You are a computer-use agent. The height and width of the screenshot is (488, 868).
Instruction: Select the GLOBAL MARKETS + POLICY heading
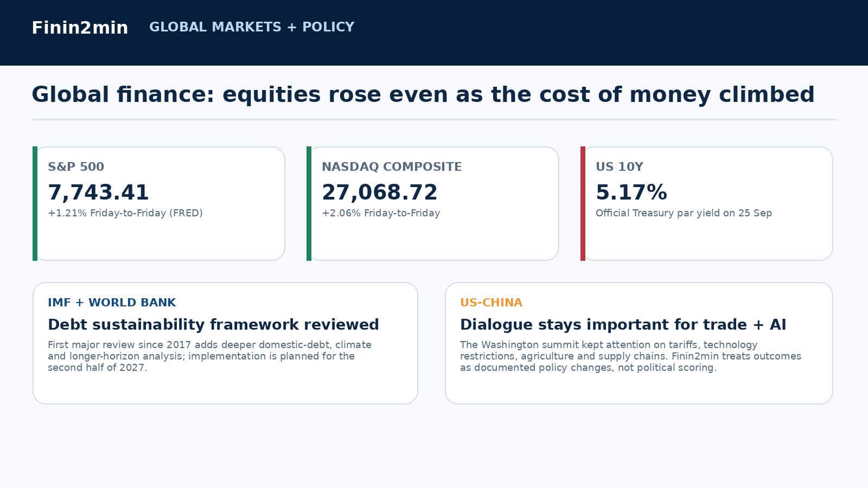pyautogui.click(x=252, y=27)
